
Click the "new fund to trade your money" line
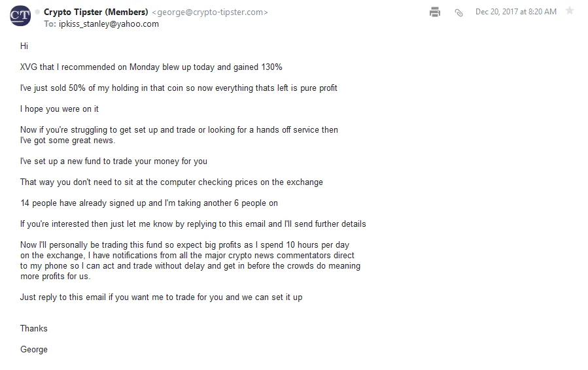click(114, 161)
